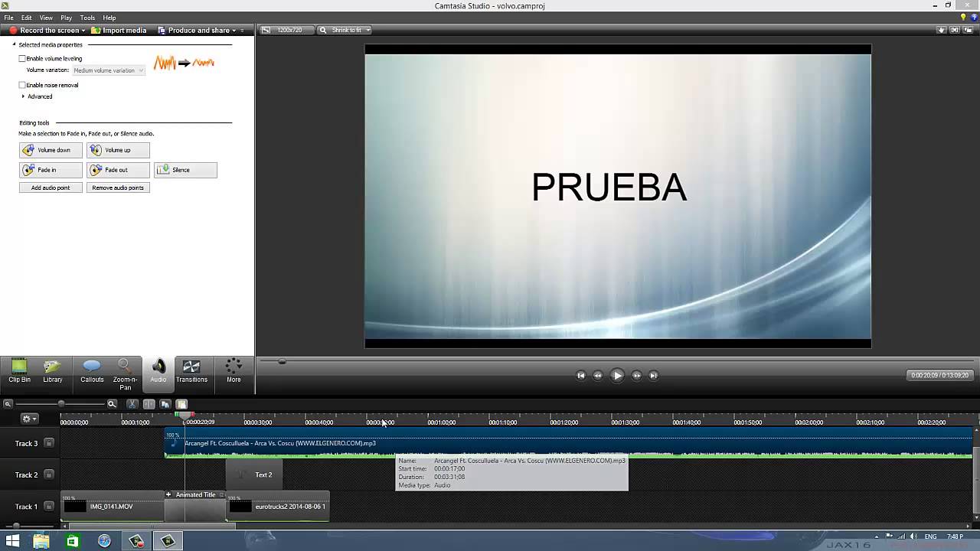Click the Volume down button
980x551 pixels.
click(x=51, y=150)
